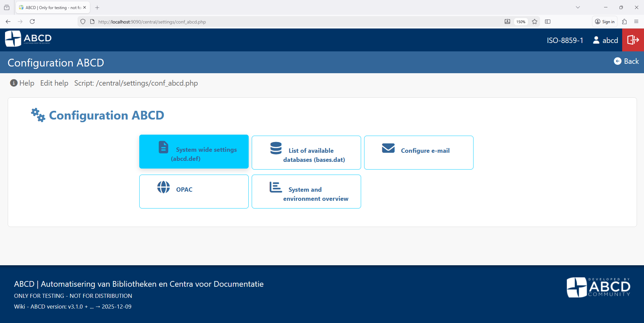Toggle the tracking protection shield
644x323 pixels.
(x=83, y=21)
